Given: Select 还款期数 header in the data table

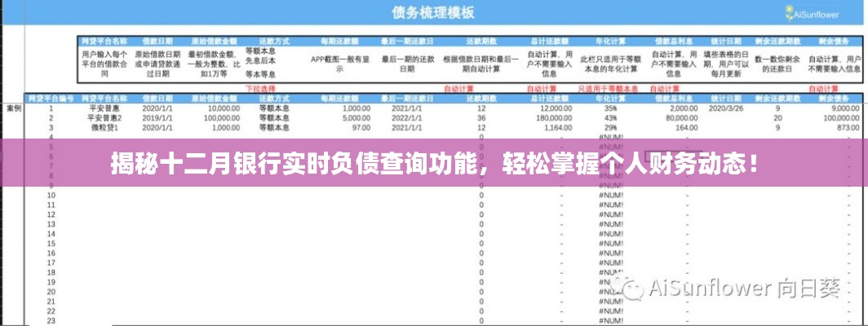Looking at the screenshot, I should point(481,98).
